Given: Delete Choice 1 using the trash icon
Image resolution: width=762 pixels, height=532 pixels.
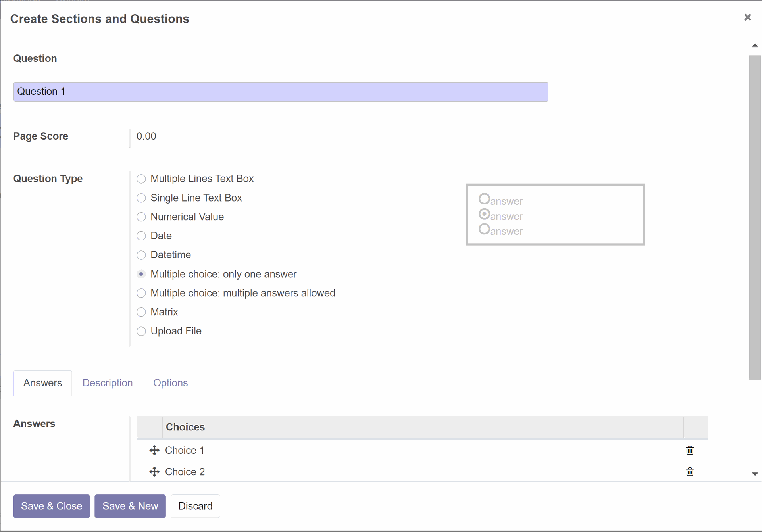Looking at the screenshot, I should (689, 450).
